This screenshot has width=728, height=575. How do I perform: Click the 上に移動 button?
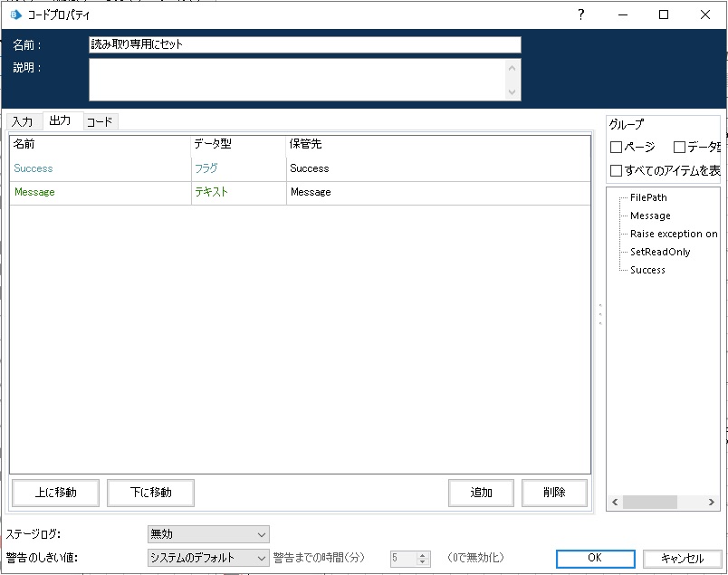pyautogui.click(x=56, y=493)
